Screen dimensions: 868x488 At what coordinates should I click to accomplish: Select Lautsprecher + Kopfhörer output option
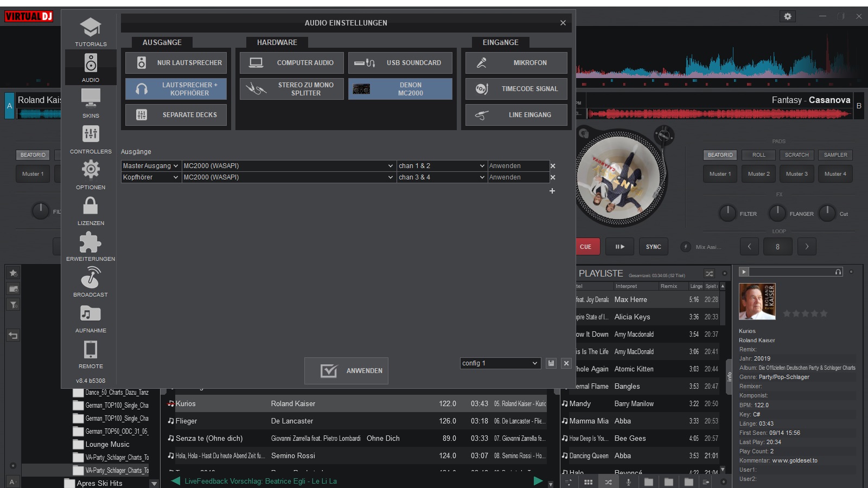coord(176,89)
